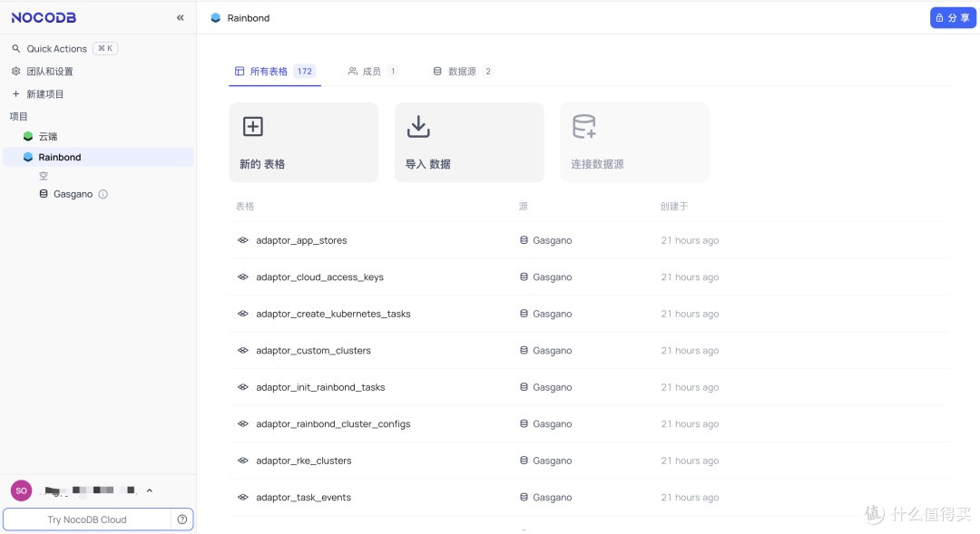
Task: Click the 连接数据源 card
Action: [x=634, y=142]
